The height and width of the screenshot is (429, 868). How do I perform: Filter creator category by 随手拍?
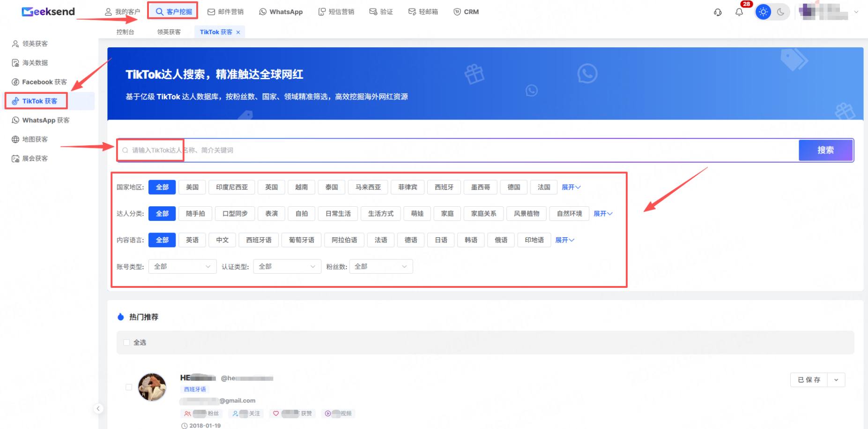[195, 213]
